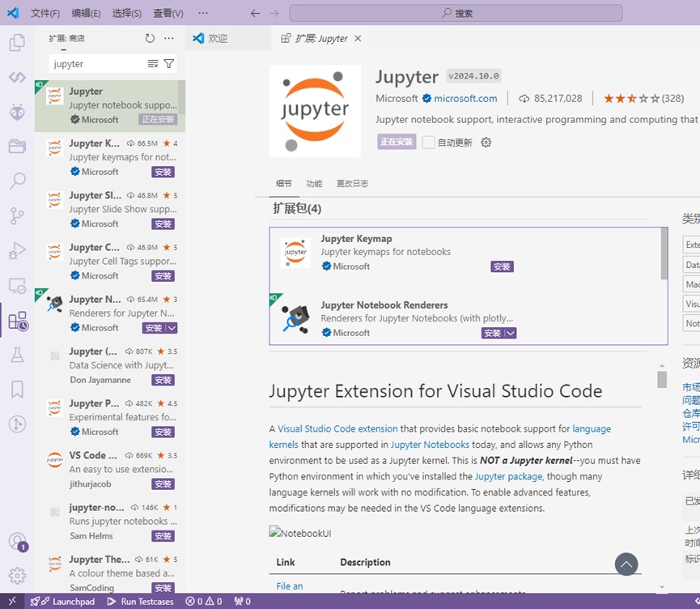Open the Extensions view icon

18,321
